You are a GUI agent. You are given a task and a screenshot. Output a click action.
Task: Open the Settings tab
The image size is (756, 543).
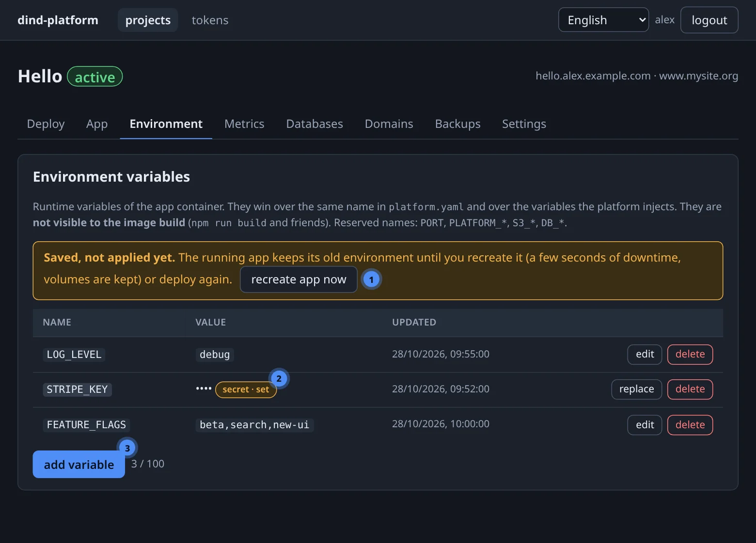[x=524, y=124]
